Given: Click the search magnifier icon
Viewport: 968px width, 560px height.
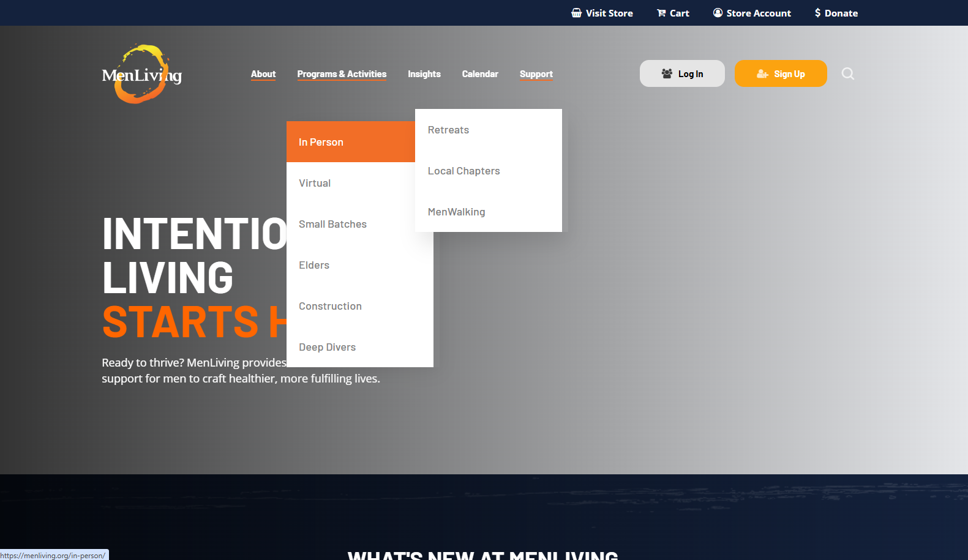Looking at the screenshot, I should click(x=847, y=73).
